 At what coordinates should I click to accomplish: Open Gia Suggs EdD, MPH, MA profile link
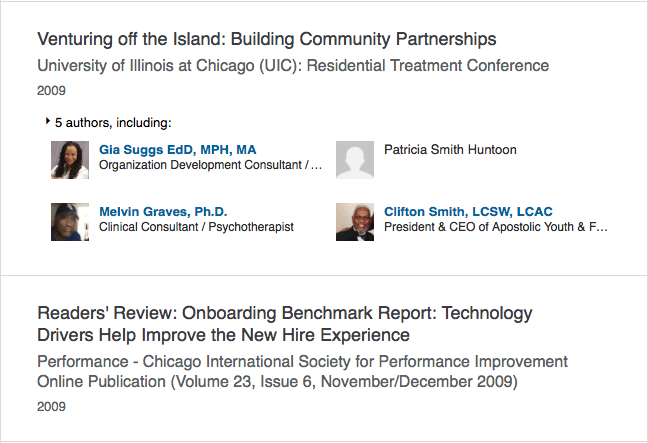(x=177, y=150)
